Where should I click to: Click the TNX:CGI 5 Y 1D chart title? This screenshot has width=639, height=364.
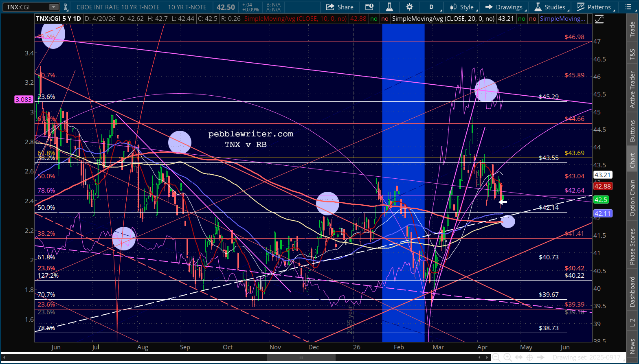tap(58, 19)
